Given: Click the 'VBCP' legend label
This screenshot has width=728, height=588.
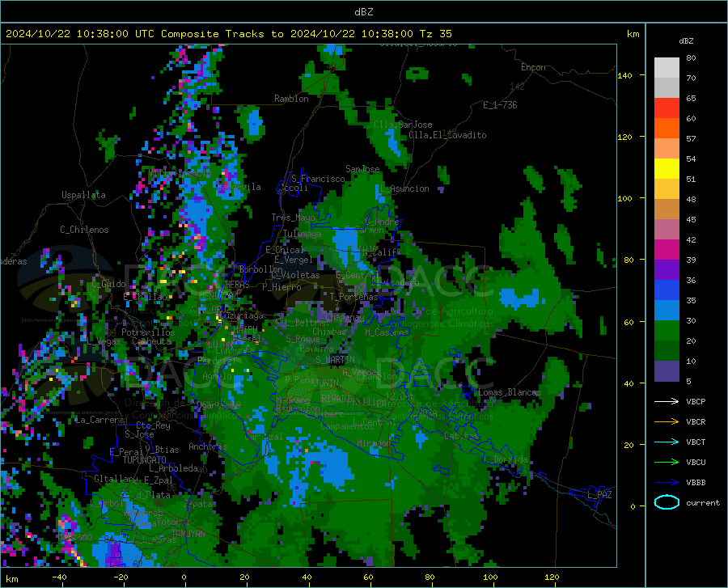Looking at the screenshot, I should [696, 401].
